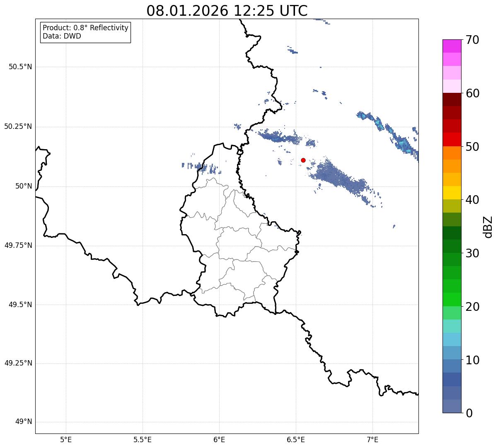The height and width of the screenshot is (448, 498).
Task: Click the "Product: 0.8° Reflectivity" label
Action: [86, 28]
